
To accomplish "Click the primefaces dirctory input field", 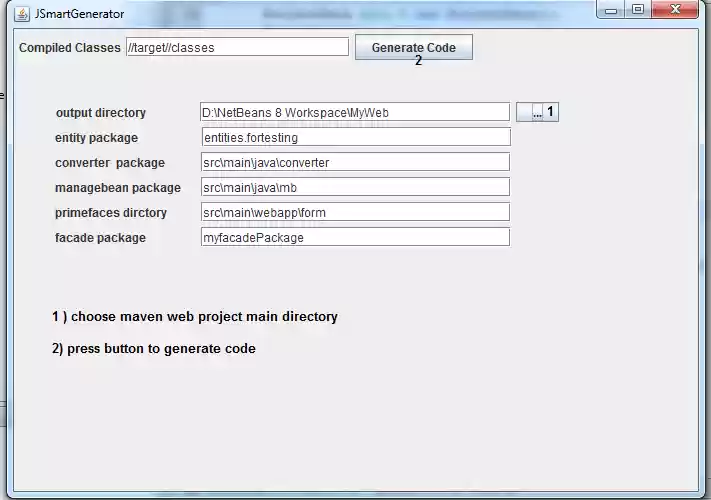I will (x=356, y=212).
